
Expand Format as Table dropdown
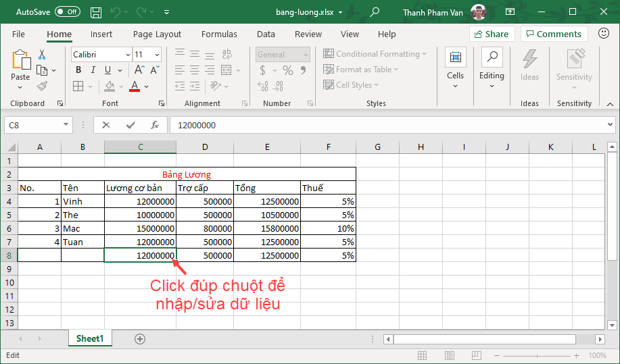click(x=396, y=70)
